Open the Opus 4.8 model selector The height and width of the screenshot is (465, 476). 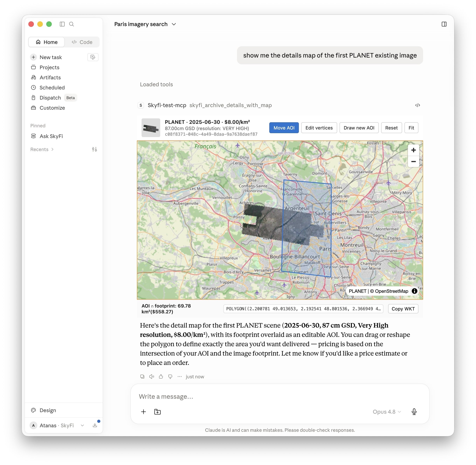tap(387, 412)
